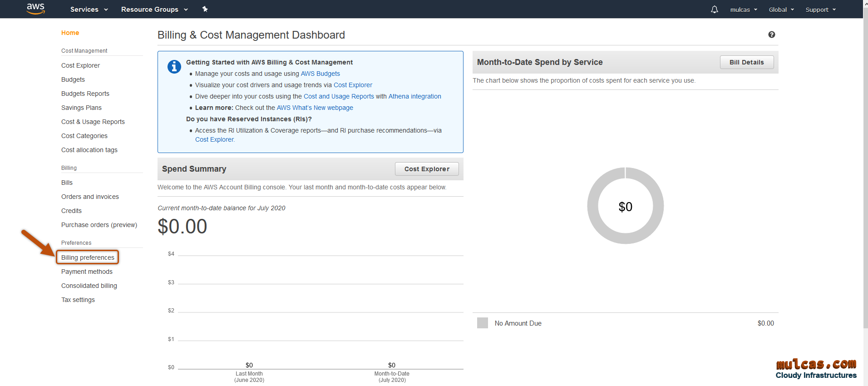This screenshot has width=868, height=386.
Task: Click the blue info icon in Getting Started
Action: [174, 67]
